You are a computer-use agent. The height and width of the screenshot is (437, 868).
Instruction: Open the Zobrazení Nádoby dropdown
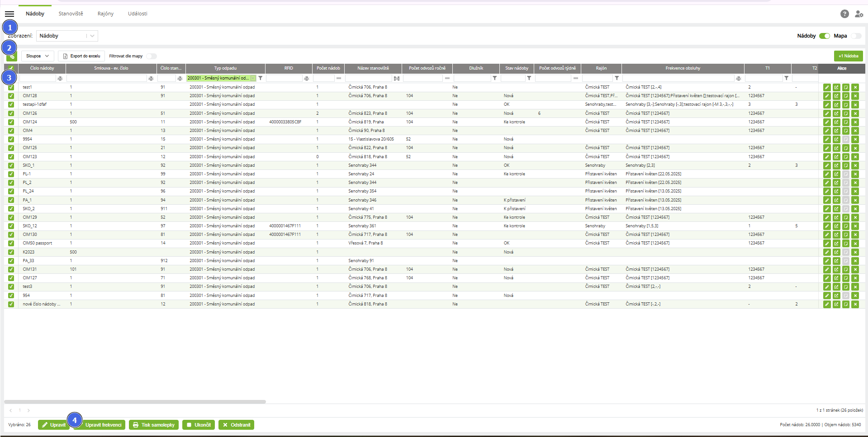(x=67, y=36)
